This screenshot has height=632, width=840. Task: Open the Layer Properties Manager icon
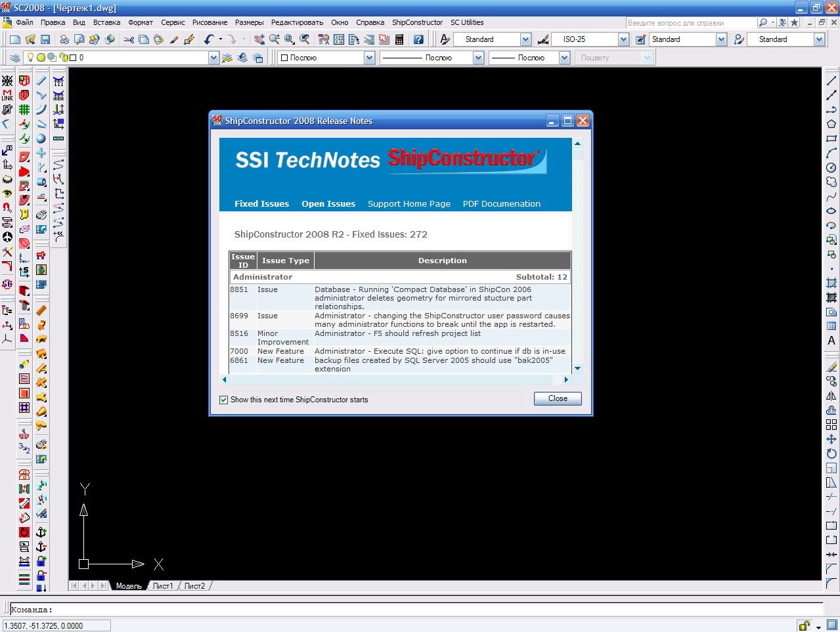click(x=15, y=58)
